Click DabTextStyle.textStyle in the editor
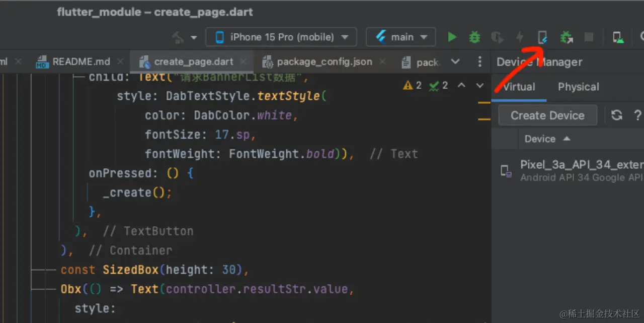Viewport: 644px width, 323px height. click(243, 96)
